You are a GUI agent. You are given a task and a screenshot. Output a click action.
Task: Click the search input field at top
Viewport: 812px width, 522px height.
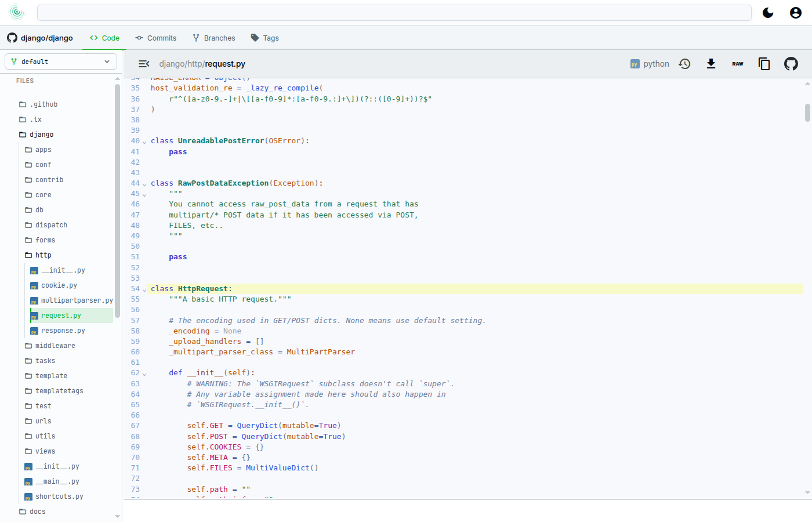[x=394, y=13]
